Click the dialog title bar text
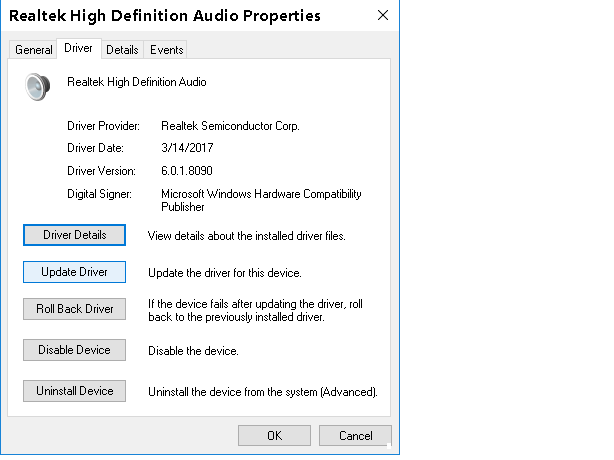Viewport: 614px width, 460px height. click(x=165, y=16)
